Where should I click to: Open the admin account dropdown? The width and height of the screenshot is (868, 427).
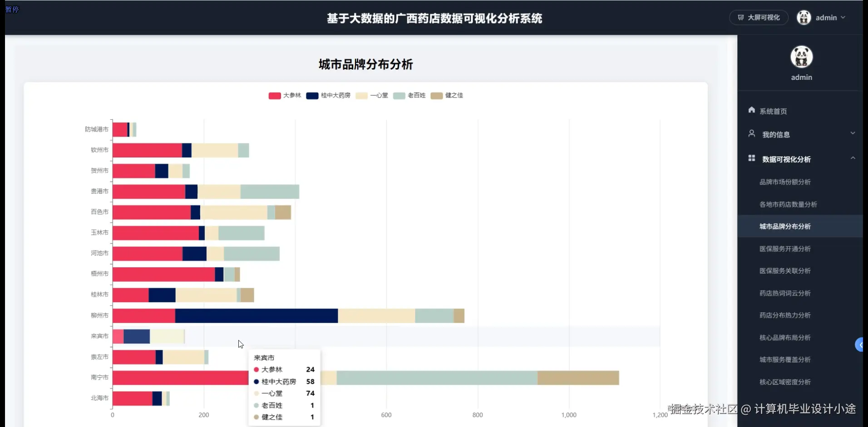pos(822,18)
